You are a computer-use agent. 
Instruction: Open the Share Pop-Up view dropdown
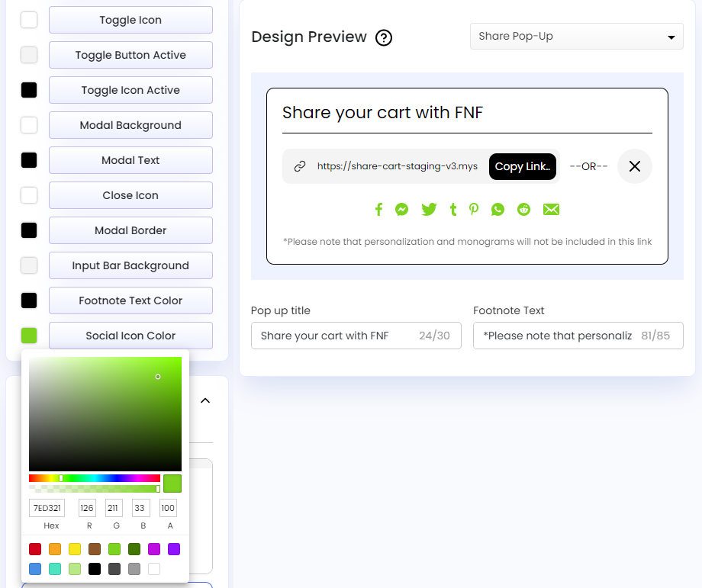point(576,36)
